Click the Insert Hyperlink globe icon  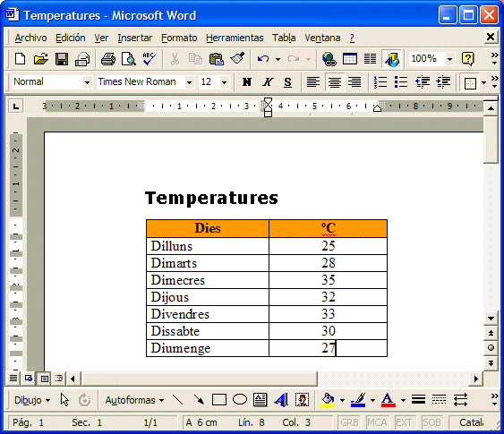click(329, 59)
